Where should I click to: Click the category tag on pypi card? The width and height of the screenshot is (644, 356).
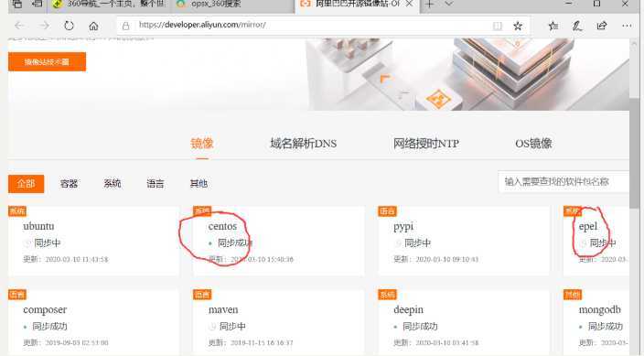[x=387, y=211]
